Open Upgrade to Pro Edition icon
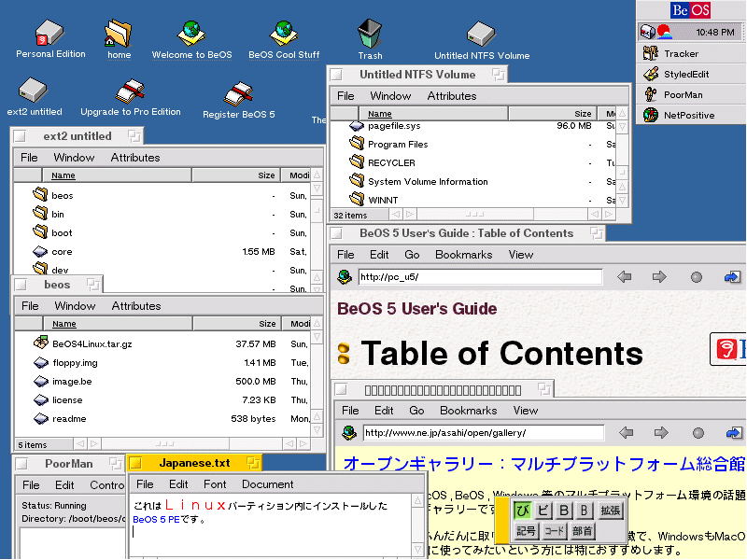The height and width of the screenshot is (560, 747). (130, 91)
